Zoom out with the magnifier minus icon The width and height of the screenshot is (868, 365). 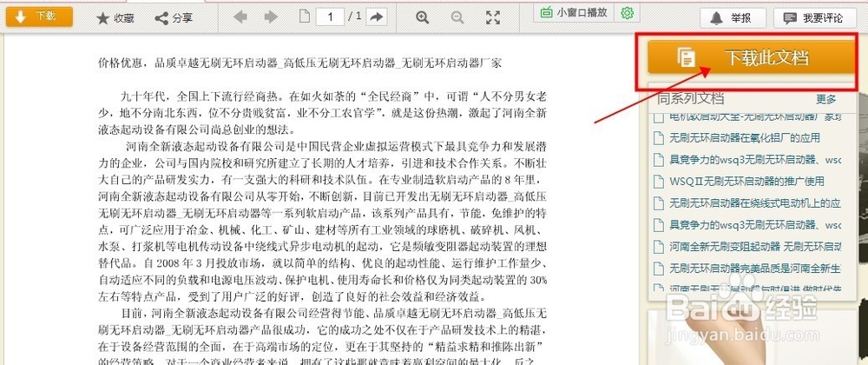click(457, 17)
